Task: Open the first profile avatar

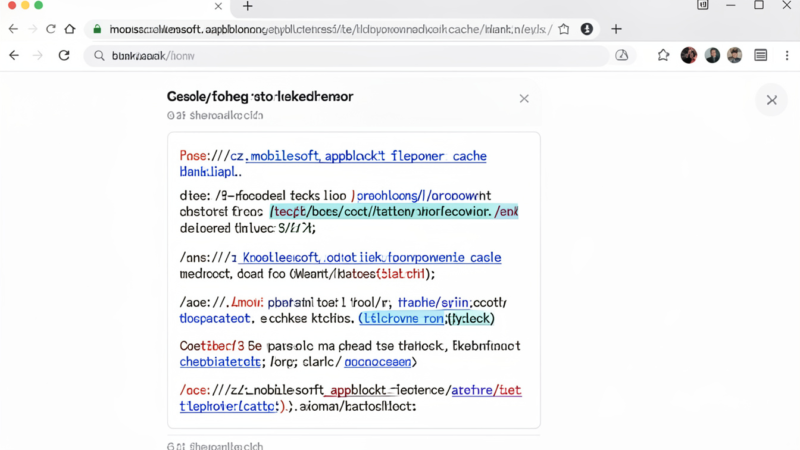Action: tap(689, 55)
